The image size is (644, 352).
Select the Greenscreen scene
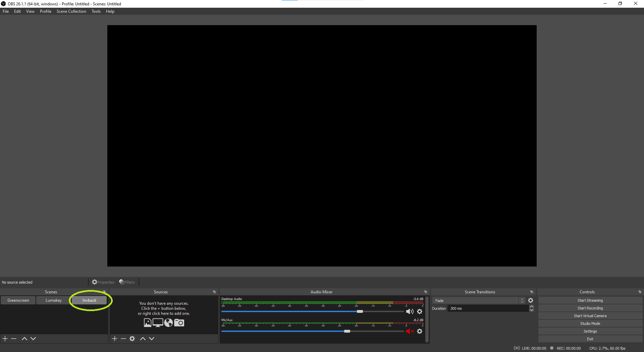pyautogui.click(x=18, y=300)
